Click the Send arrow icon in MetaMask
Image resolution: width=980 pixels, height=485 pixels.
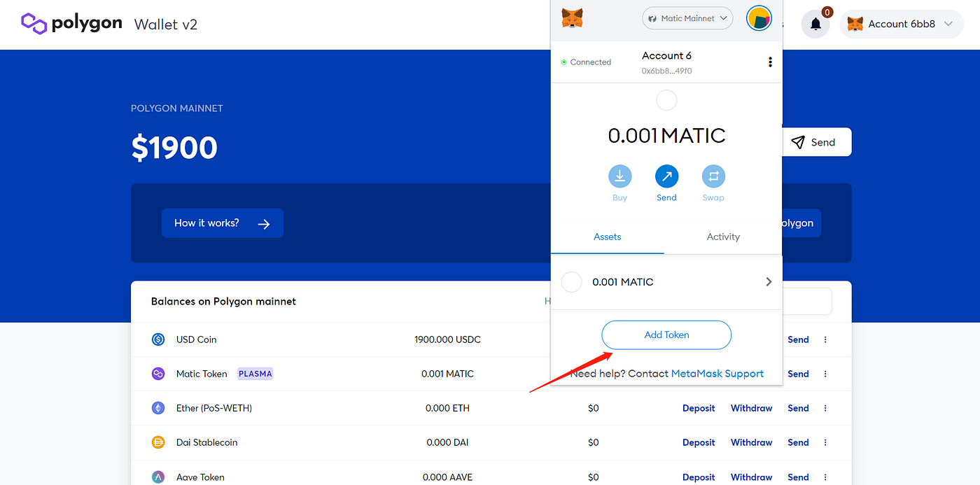666,176
